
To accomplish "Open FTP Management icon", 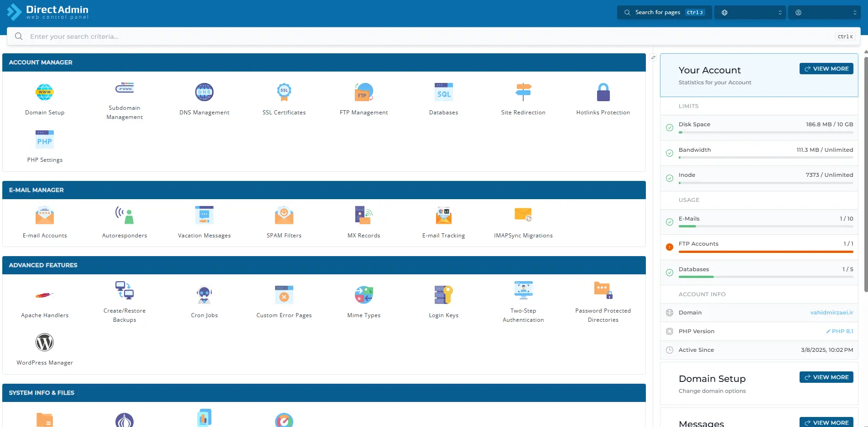I will tap(364, 92).
